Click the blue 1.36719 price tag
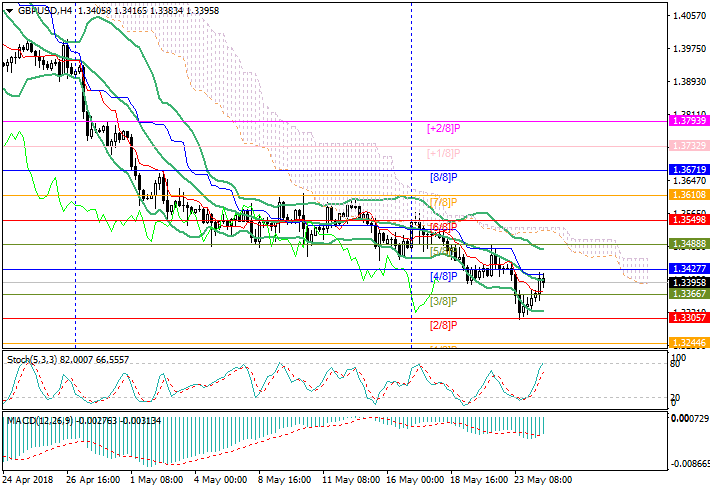The height and width of the screenshot is (491, 710). 689,171
